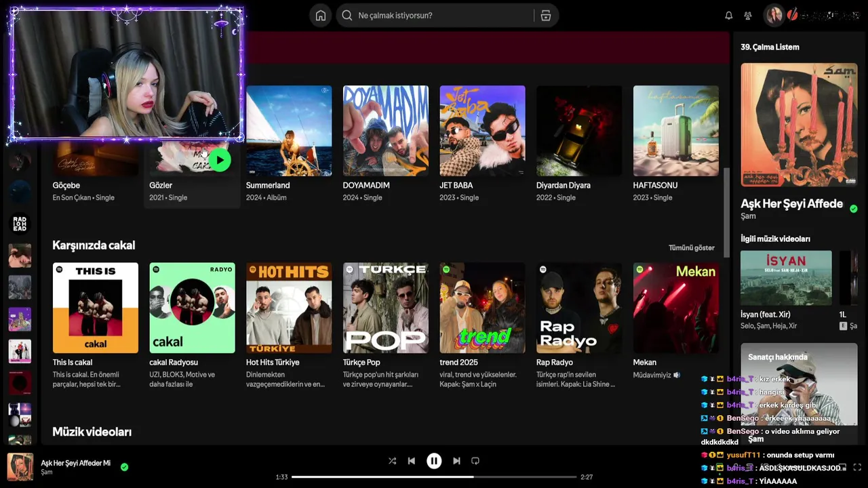Open Rap Radyo playlist cover

579,308
